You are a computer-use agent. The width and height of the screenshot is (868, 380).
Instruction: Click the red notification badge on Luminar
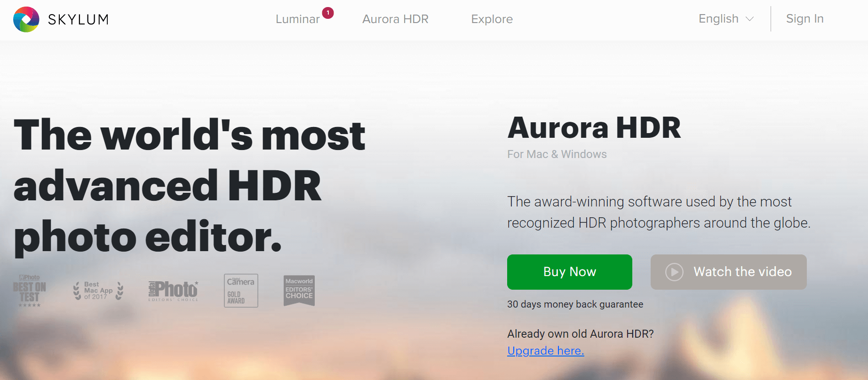pyautogui.click(x=328, y=13)
